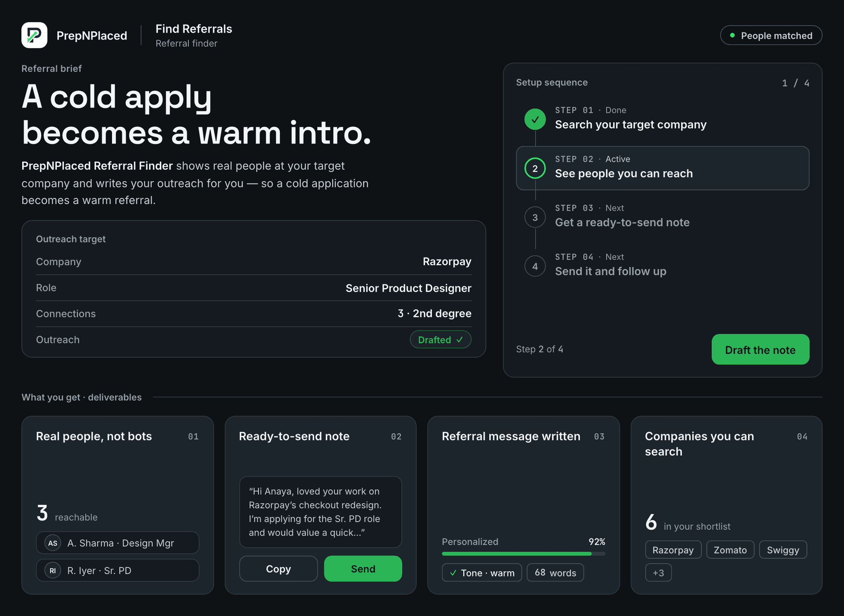The image size is (844, 616).
Task: Click the Outreach target card title
Action: click(71, 239)
